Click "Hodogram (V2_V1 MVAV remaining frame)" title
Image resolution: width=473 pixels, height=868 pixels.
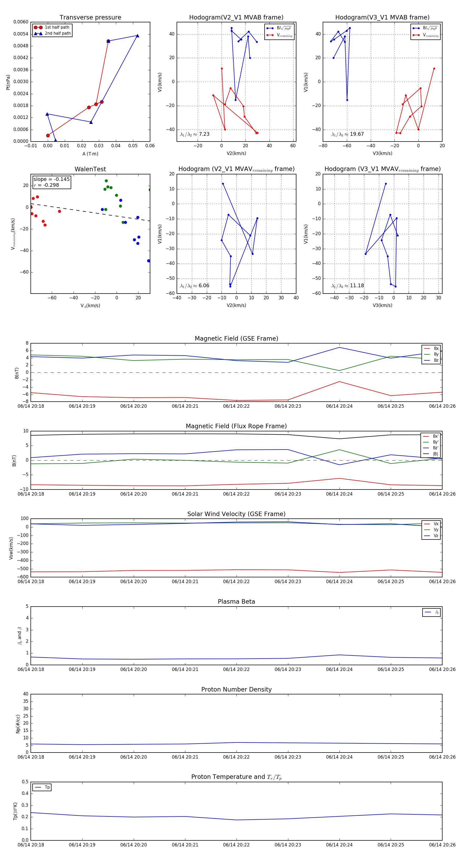click(x=236, y=169)
